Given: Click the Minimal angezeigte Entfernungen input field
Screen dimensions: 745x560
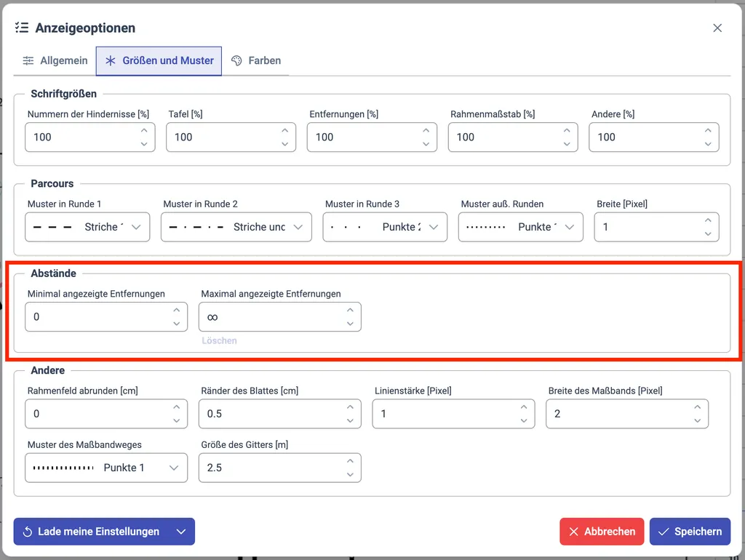Looking at the screenshot, I should [95, 317].
